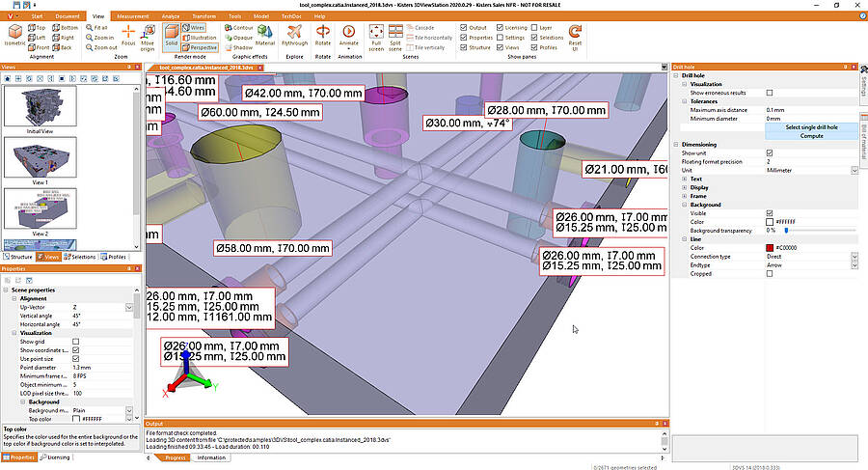Align the view to Left
This screenshot has width=868, height=470.
coord(37,38)
